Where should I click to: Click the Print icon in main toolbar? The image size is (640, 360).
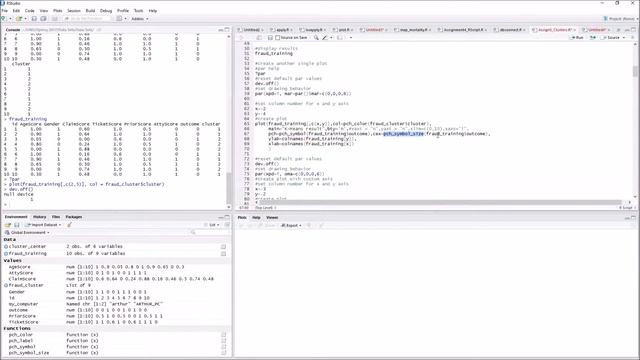click(x=54, y=19)
